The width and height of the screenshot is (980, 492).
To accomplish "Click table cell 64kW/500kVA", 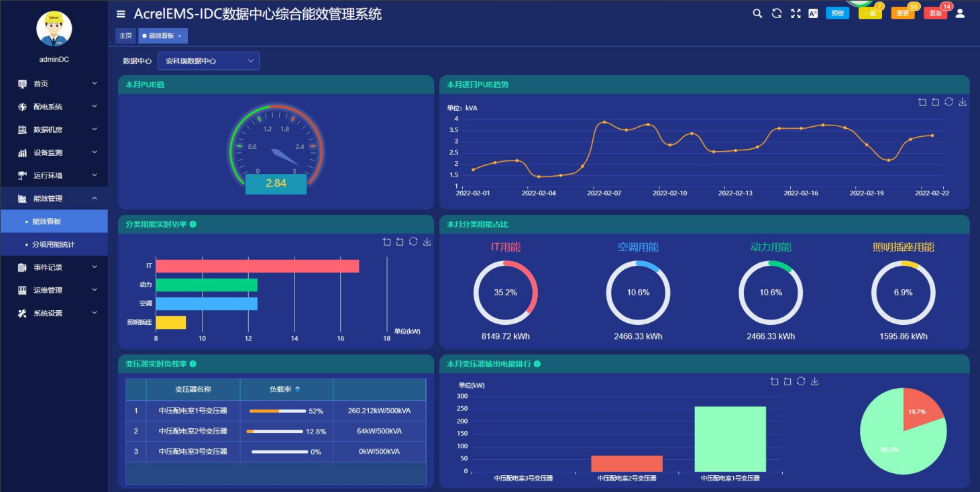I will tap(379, 432).
